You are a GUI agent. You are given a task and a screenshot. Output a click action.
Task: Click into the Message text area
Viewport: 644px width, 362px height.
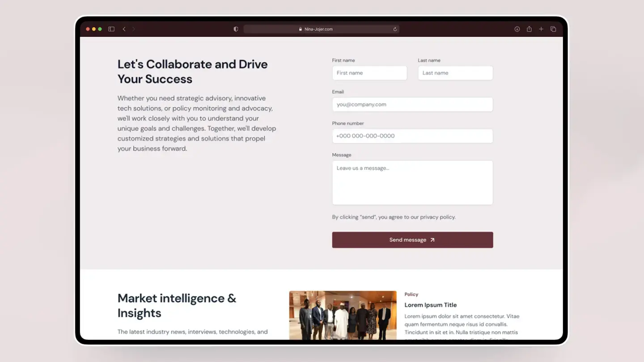pos(412,182)
